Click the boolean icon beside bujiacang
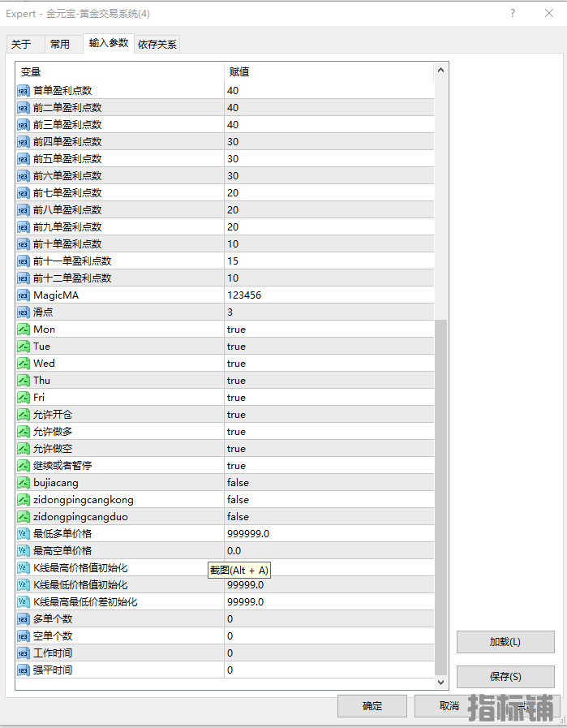 point(24,482)
